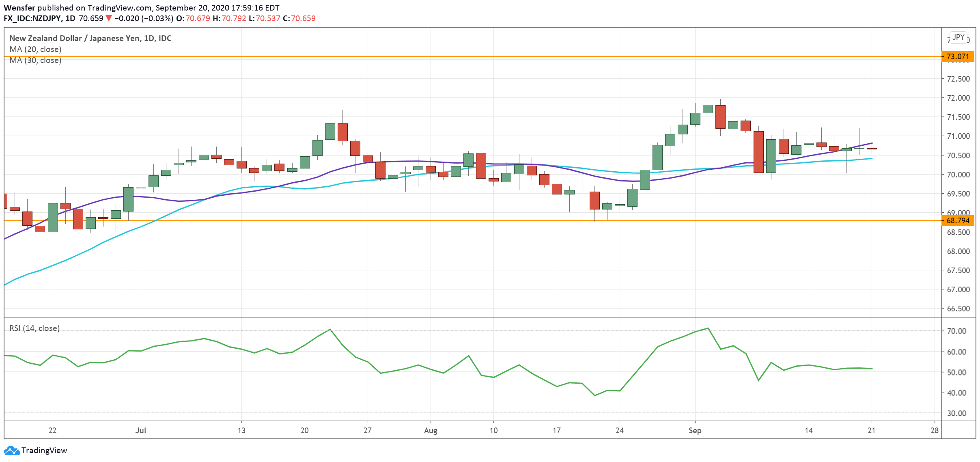980x462 pixels.
Task: Click the 28 label on the date axis
Action: [934, 430]
